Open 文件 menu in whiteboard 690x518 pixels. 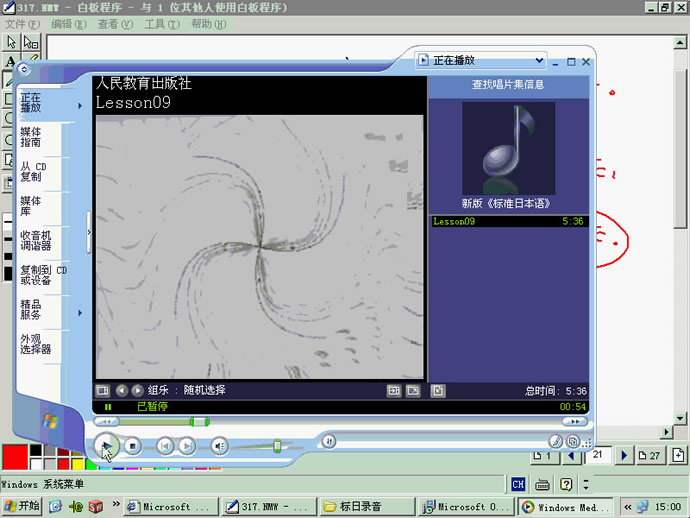point(22,24)
